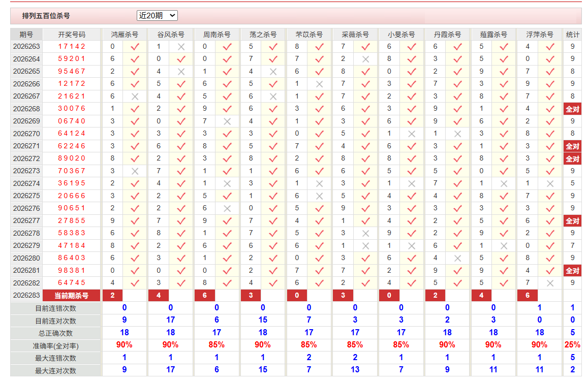The width and height of the screenshot is (588, 383).
Task: Select the 开奖号码 column header
Action: click(72, 35)
